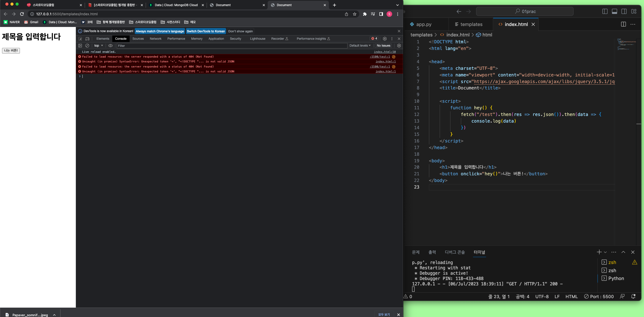Switch to the 디버그 콘솔 panel tab
644x317 pixels.
[455, 252]
